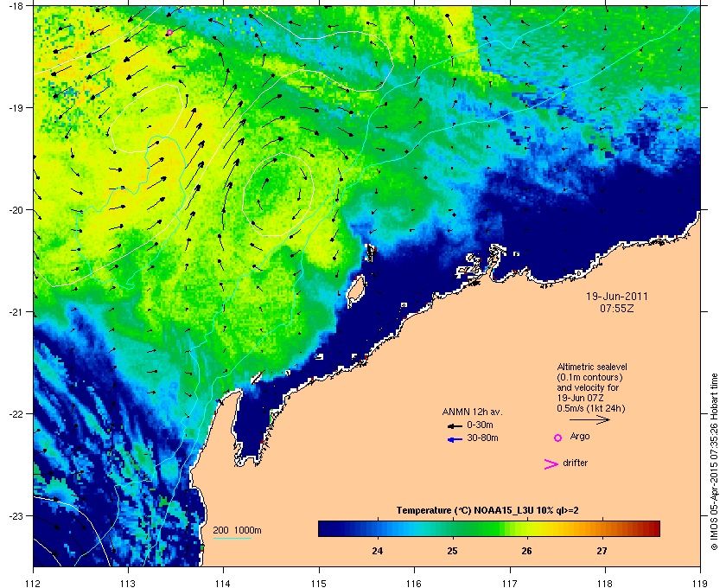Click the latitude axis label -18

coord(15,5)
